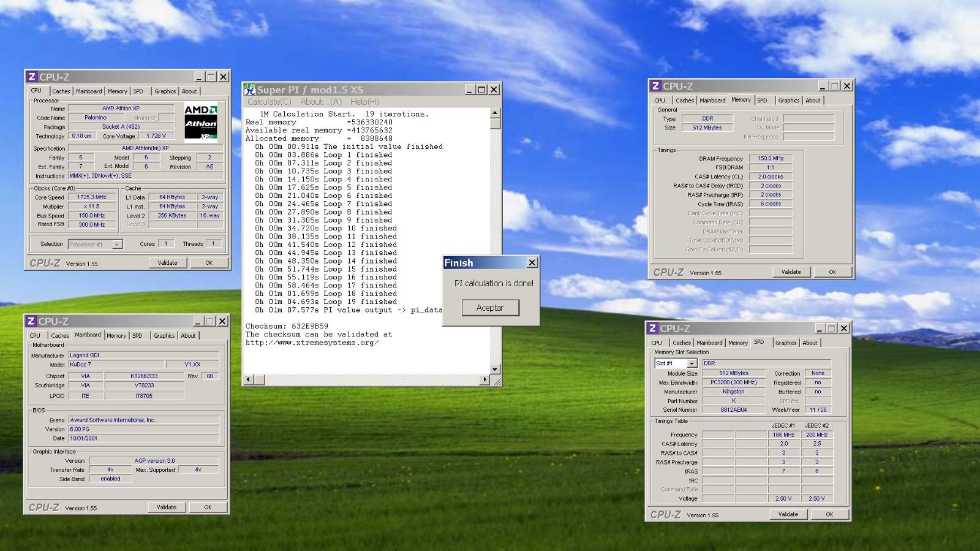Open Memory tab in top-left CPU-Z window
The height and width of the screenshot is (551, 980).
pos(117,91)
